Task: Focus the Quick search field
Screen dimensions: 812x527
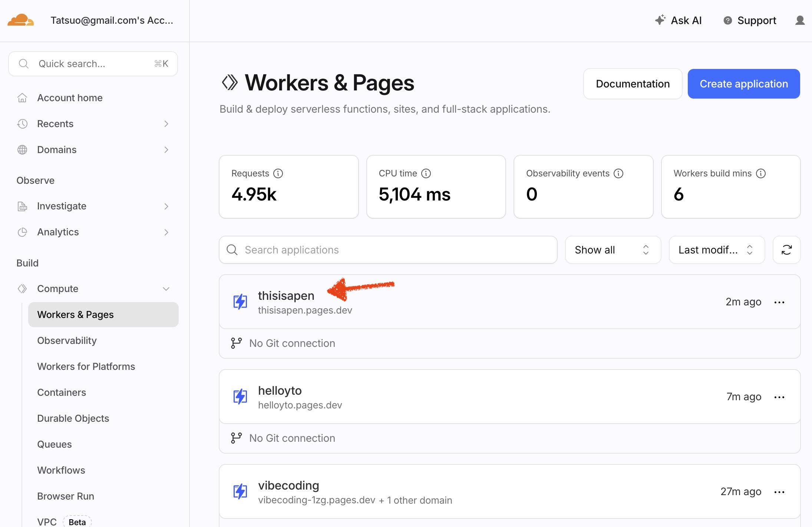Action: click(93, 64)
